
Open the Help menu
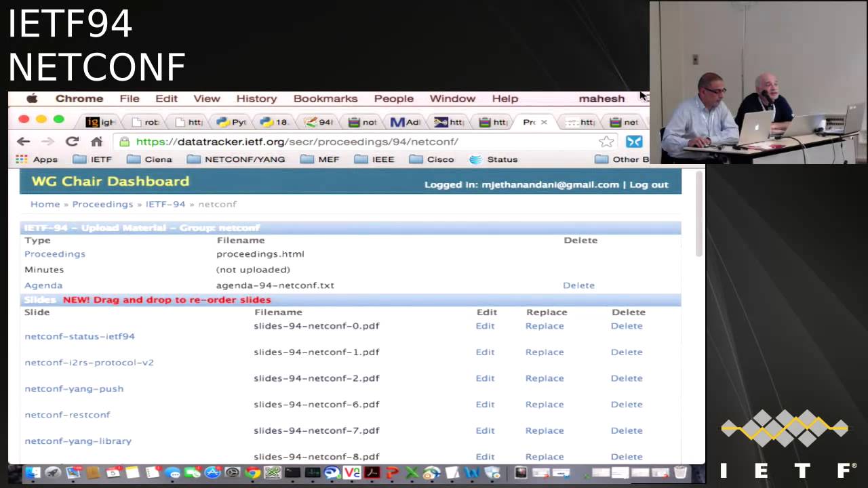pos(505,98)
